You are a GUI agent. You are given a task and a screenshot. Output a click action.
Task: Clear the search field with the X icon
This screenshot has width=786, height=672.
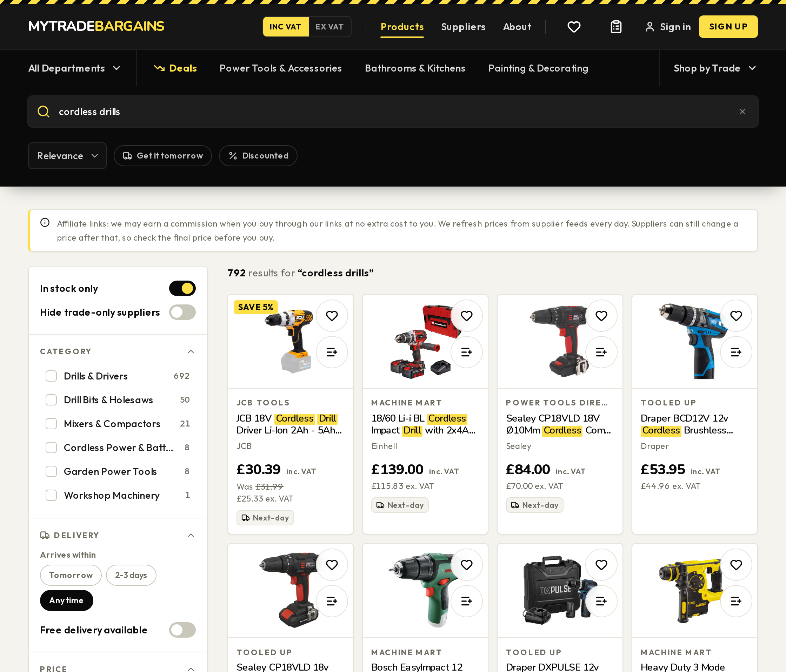[x=742, y=112]
